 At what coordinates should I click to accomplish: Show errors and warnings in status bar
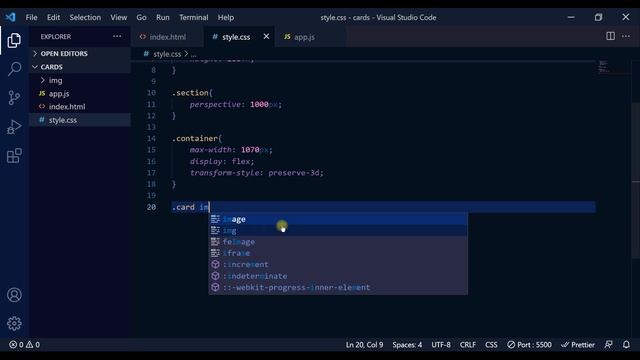point(24,344)
